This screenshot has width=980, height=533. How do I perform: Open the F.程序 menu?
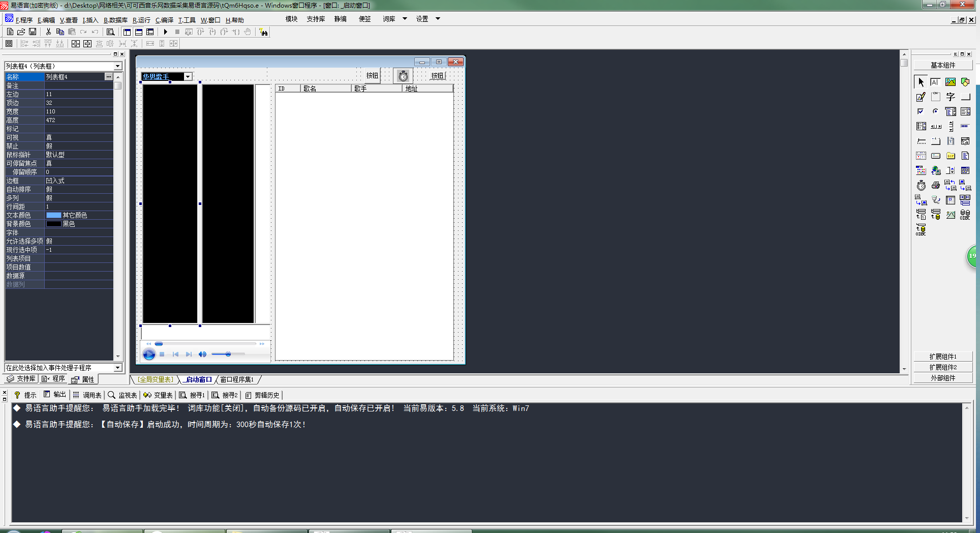(24, 20)
